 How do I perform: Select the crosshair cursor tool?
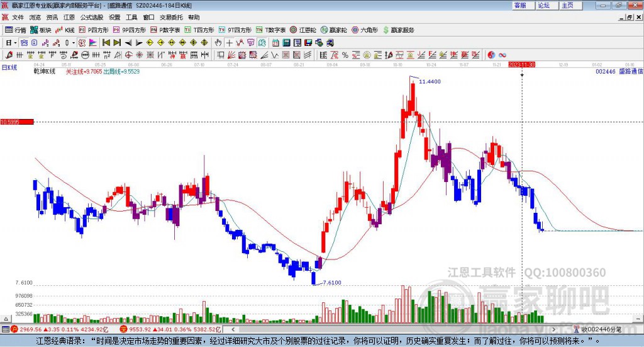[x=229, y=43]
